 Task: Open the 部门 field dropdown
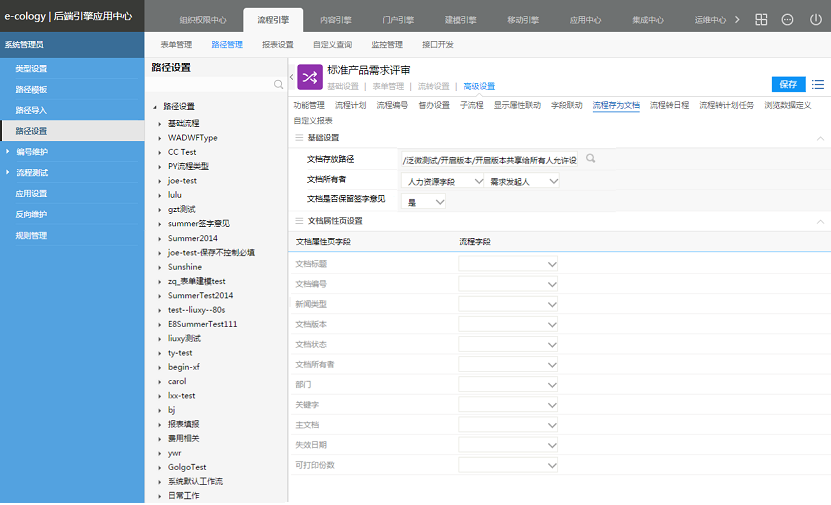508,385
